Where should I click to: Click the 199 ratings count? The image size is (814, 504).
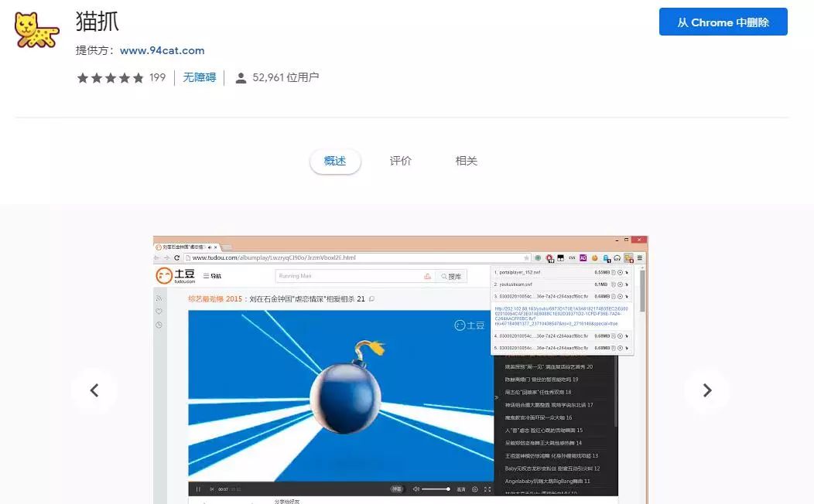(x=157, y=77)
